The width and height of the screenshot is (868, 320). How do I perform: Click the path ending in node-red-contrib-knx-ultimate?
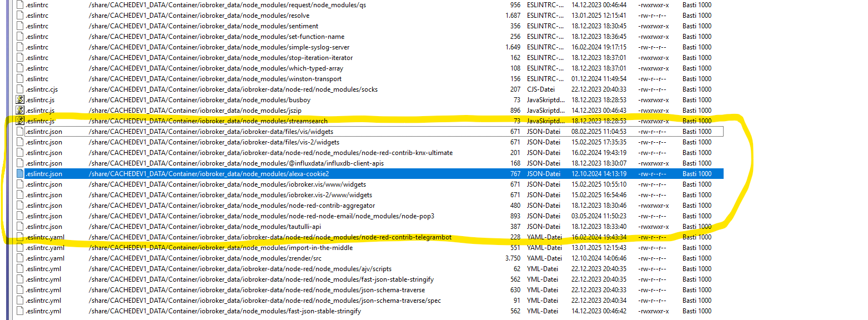(271, 153)
